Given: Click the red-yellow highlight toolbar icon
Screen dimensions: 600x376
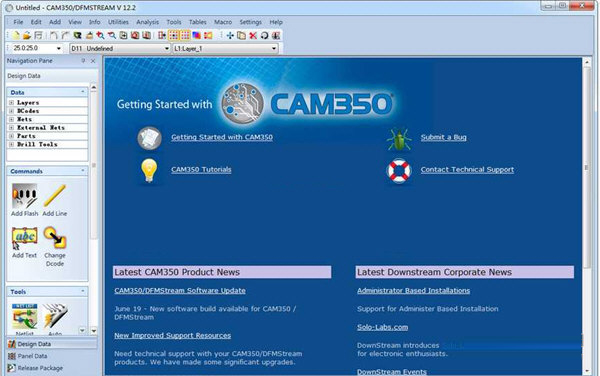Looking at the screenshot, I should [x=208, y=36].
